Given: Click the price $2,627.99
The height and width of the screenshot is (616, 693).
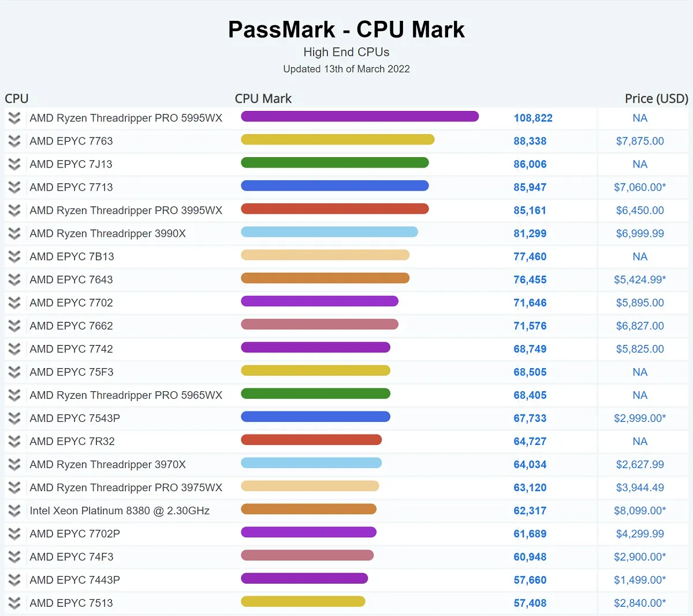Looking at the screenshot, I should tap(640, 465).
